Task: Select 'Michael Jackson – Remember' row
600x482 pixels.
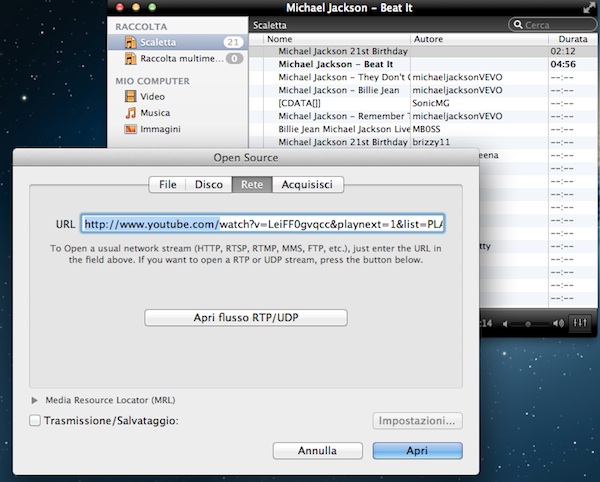Action: point(423,116)
